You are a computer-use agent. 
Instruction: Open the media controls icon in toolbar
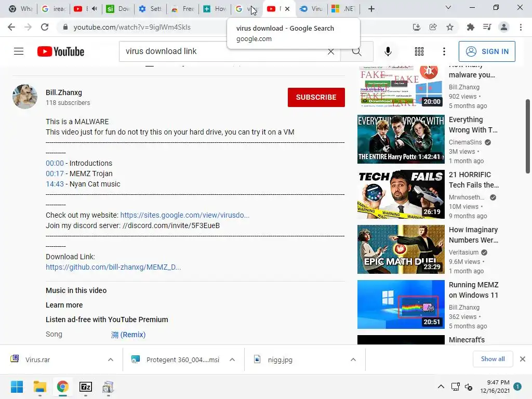point(487,27)
